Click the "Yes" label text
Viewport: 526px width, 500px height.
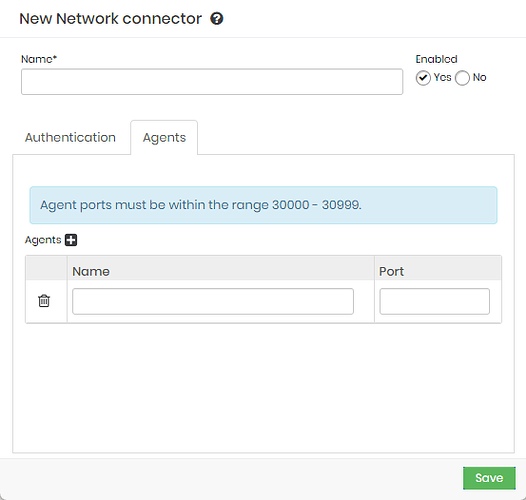(x=442, y=78)
